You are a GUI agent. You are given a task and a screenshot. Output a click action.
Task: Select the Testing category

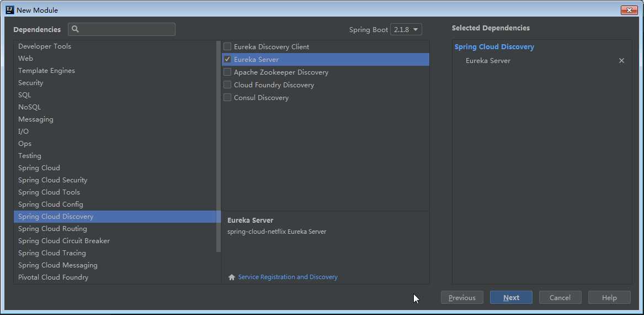[115, 156]
